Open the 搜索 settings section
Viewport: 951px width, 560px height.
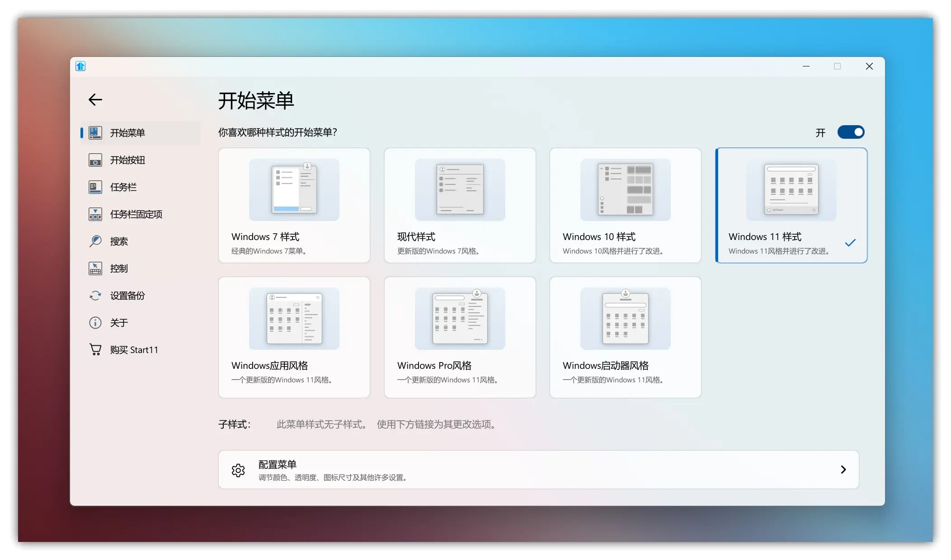pyautogui.click(x=141, y=241)
